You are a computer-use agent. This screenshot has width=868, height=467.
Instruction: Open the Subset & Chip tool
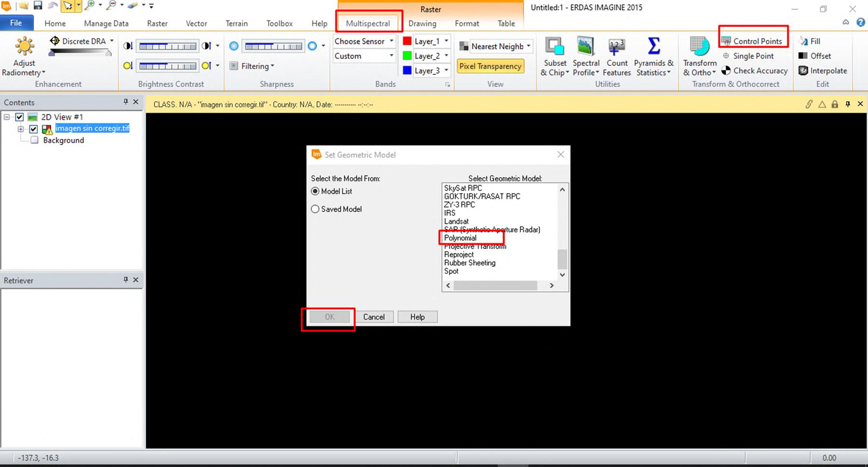555,57
